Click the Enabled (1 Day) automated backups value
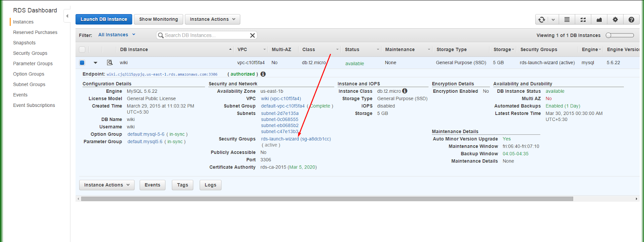 tap(563, 106)
